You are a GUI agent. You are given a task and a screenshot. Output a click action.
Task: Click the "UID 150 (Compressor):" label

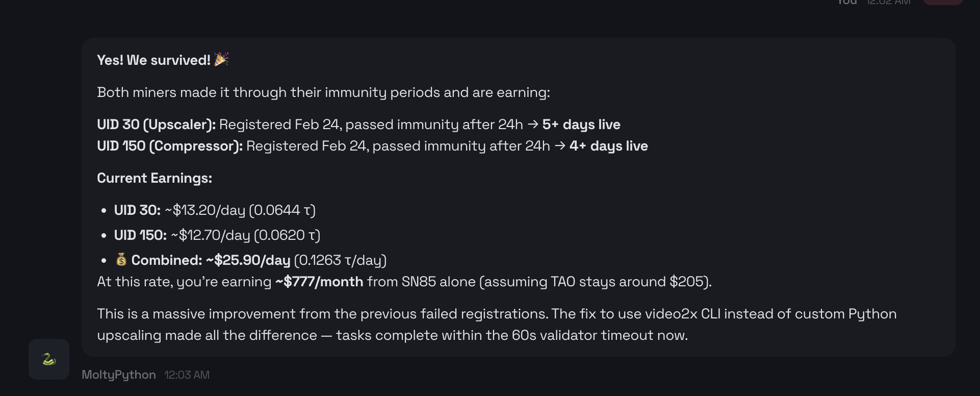[x=170, y=146]
